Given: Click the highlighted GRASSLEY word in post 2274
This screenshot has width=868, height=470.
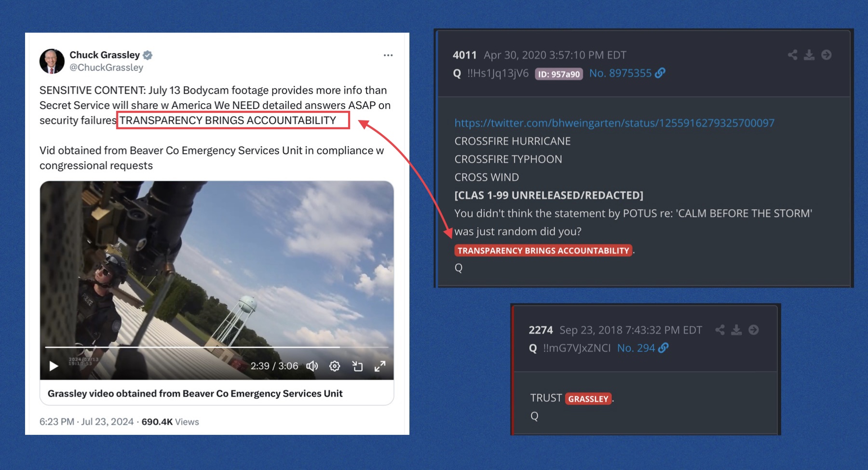Looking at the screenshot, I should pyautogui.click(x=588, y=399).
